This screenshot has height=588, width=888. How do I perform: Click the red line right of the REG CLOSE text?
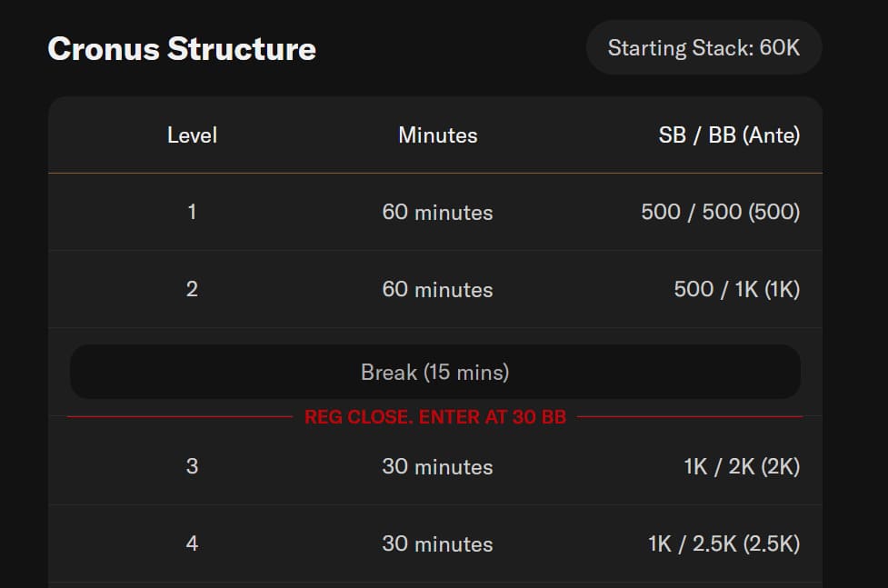(x=689, y=417)
